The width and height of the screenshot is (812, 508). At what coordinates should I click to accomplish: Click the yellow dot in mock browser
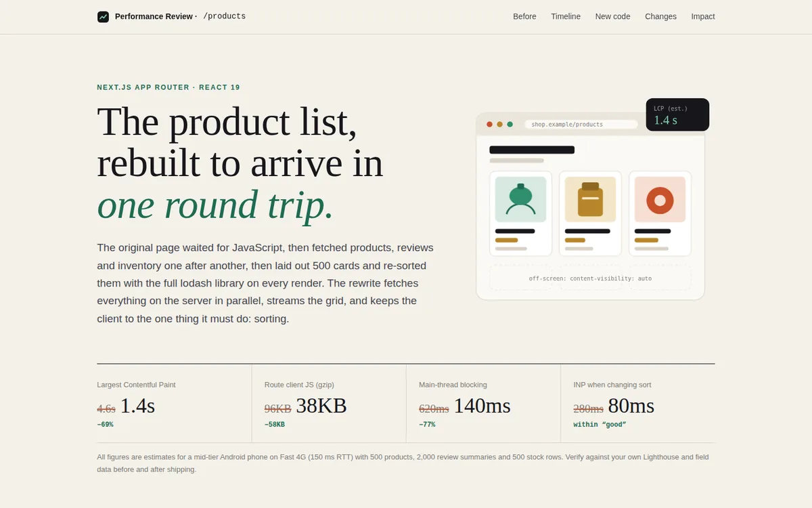point(499,125)
